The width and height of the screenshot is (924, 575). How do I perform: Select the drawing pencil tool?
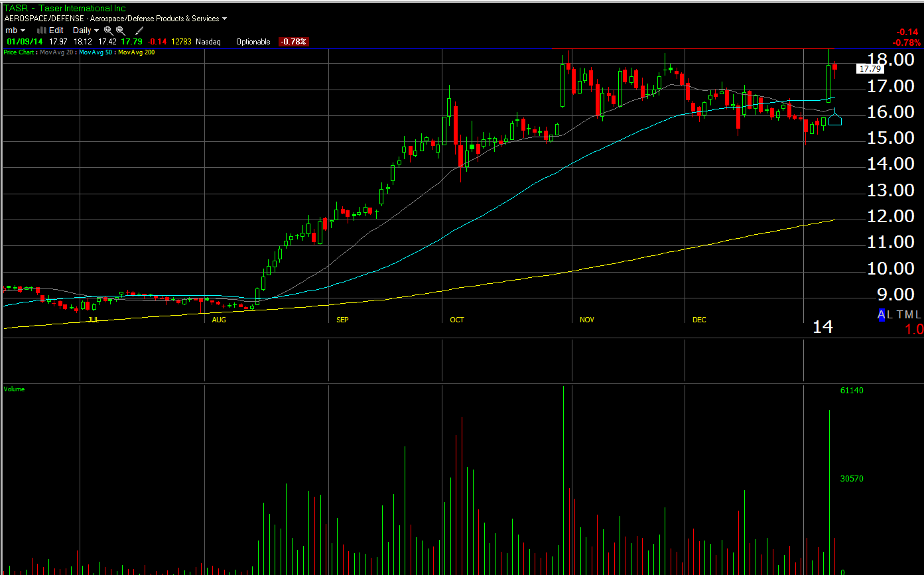[x=139, y=31]
